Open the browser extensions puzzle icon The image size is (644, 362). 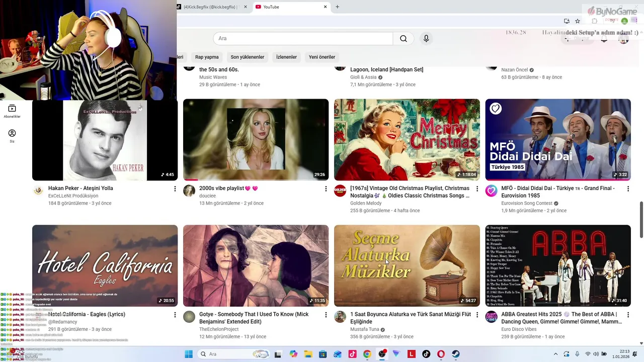(x=595, y=21)
